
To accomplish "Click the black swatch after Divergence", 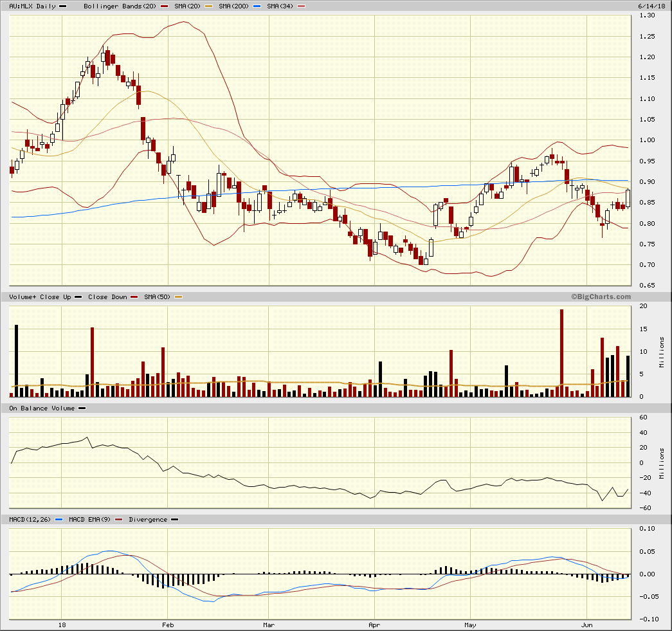I will click(174, 520).
